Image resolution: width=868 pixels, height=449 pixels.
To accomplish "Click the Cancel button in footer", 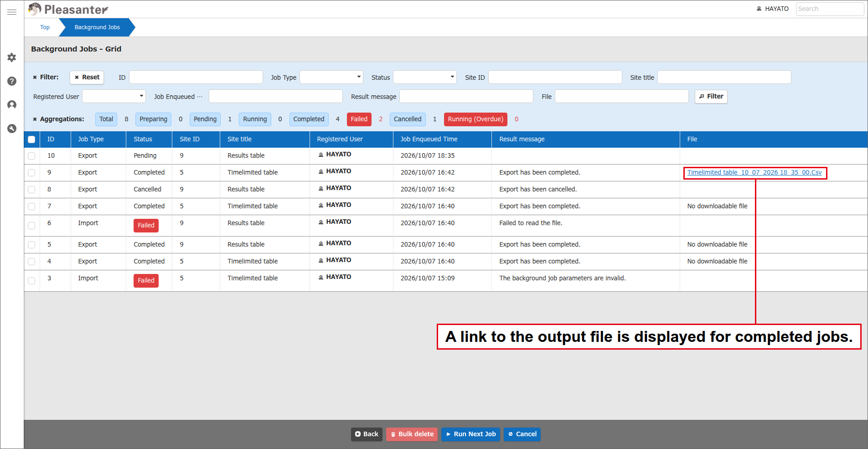I will (522, 434).
